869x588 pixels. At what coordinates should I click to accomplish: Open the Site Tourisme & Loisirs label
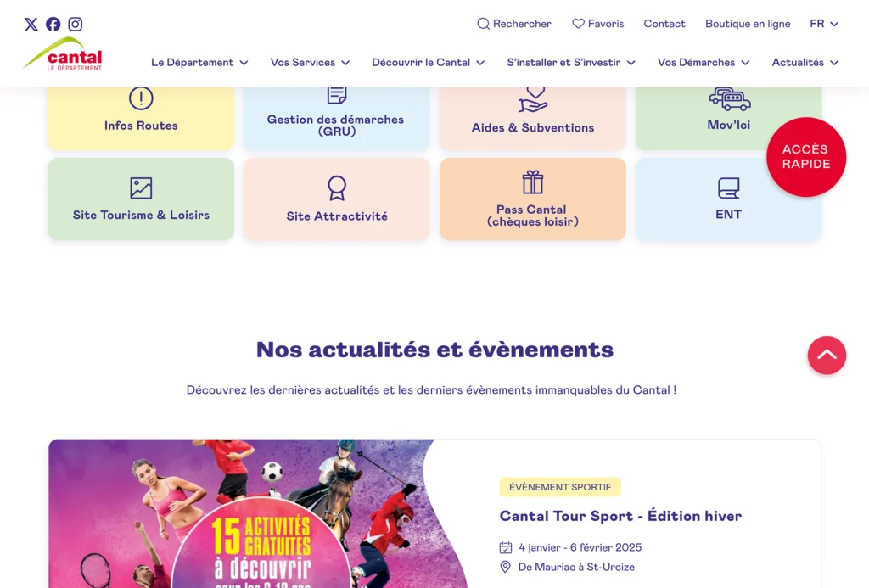pos(141,215)
